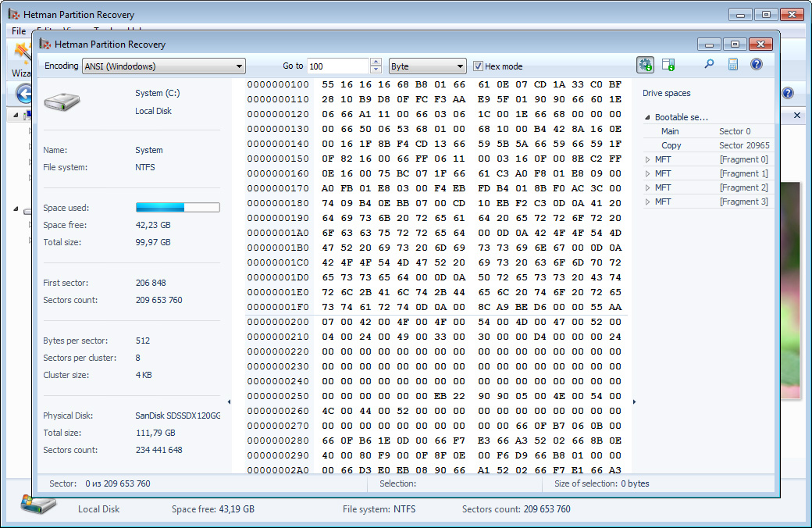The width and height of the screenshot is (812, 528).
Task: Click the gear drive spaces toolbar icon
Action: click(x=645, y=66)
